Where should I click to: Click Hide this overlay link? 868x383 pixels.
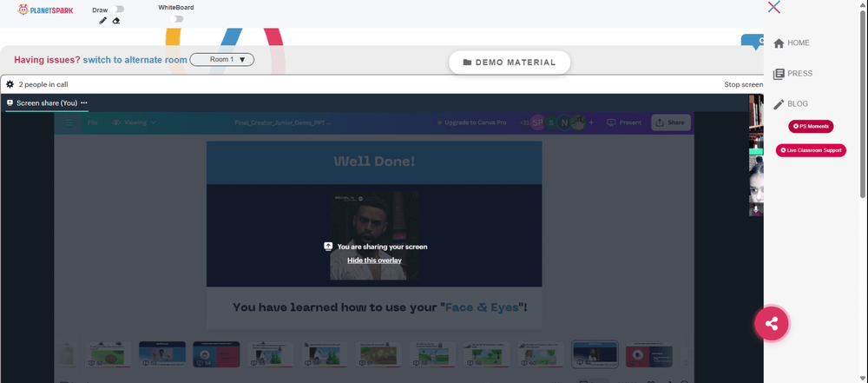374,260
